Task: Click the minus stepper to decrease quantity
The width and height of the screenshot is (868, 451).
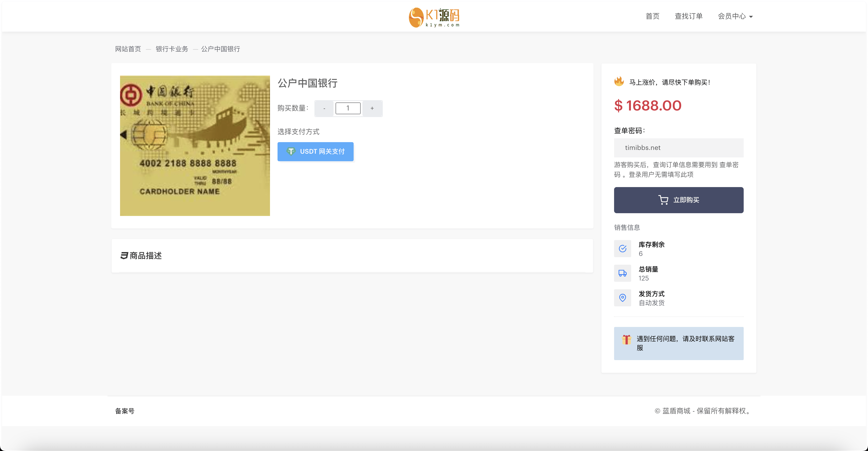Action: click(324, 108)
